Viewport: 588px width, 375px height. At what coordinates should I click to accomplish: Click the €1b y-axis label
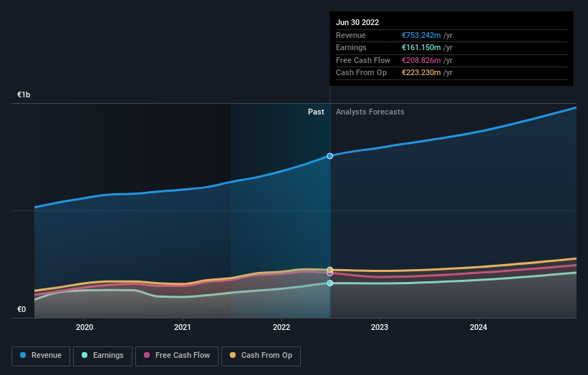tap(24, 94)
